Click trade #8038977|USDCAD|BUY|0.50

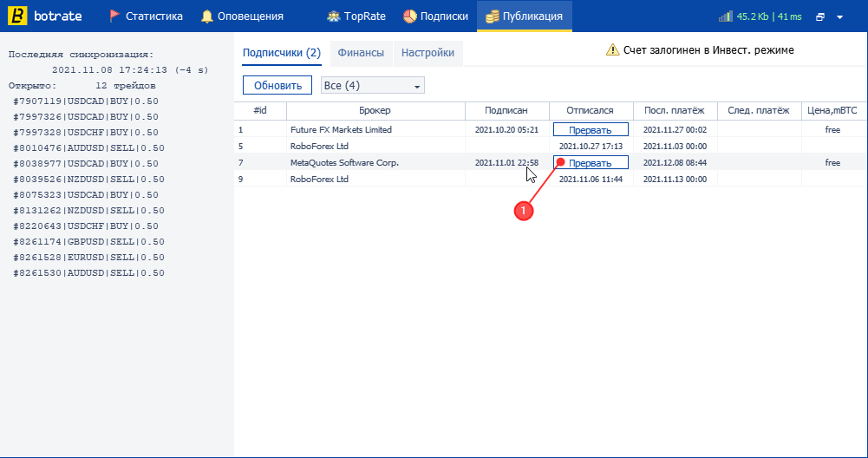[86, 163]
